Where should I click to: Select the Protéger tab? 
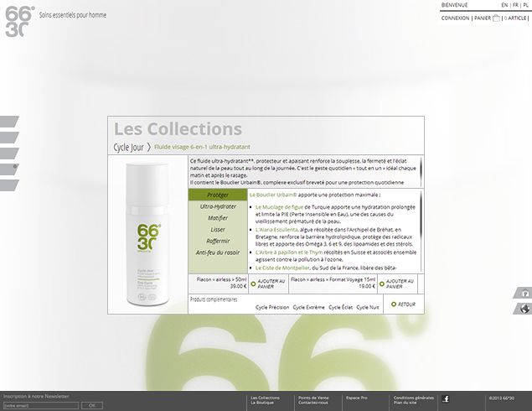tap(218, 195)
